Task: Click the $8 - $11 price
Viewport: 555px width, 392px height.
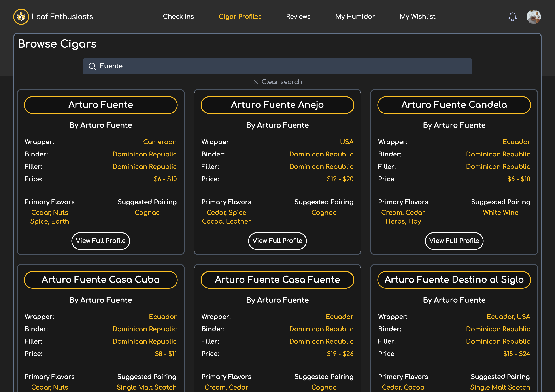Action: click(166, 354)
